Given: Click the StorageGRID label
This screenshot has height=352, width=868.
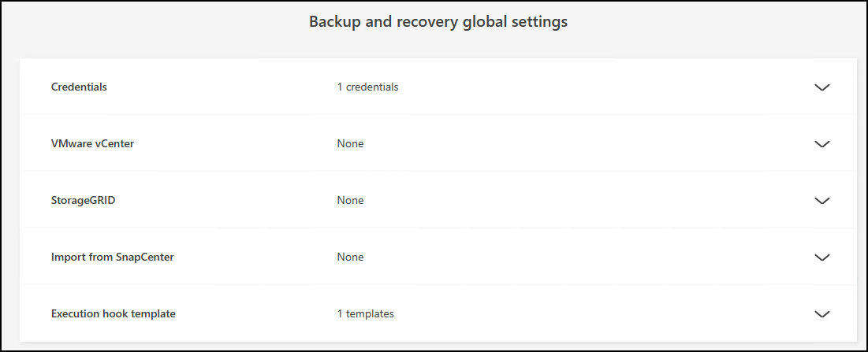Looking at the screenshot, I should (x=84, y=201).
